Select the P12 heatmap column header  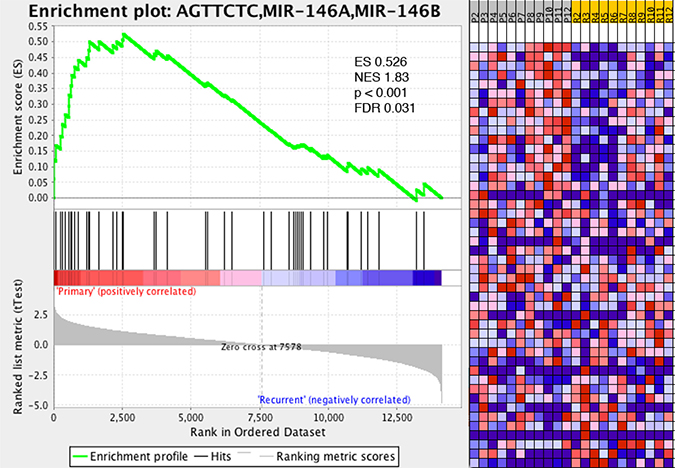tap(567, 17)
